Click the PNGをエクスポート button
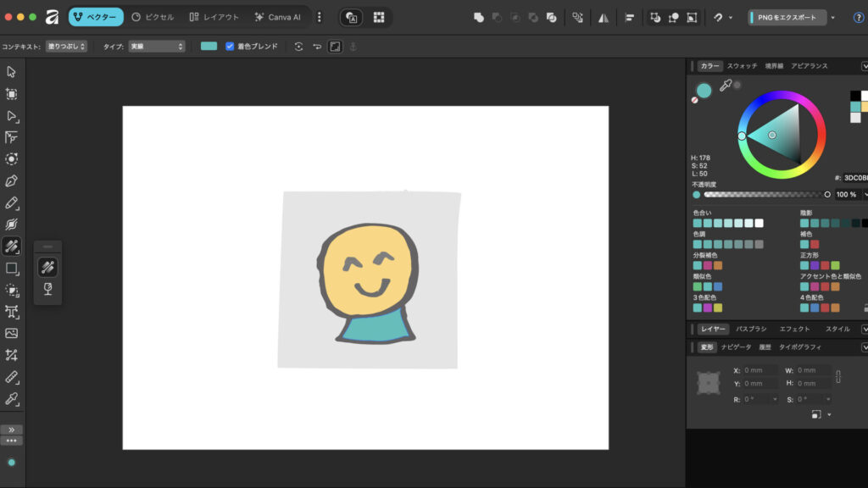This screenshot has height=488, width=868. point(787,17)
